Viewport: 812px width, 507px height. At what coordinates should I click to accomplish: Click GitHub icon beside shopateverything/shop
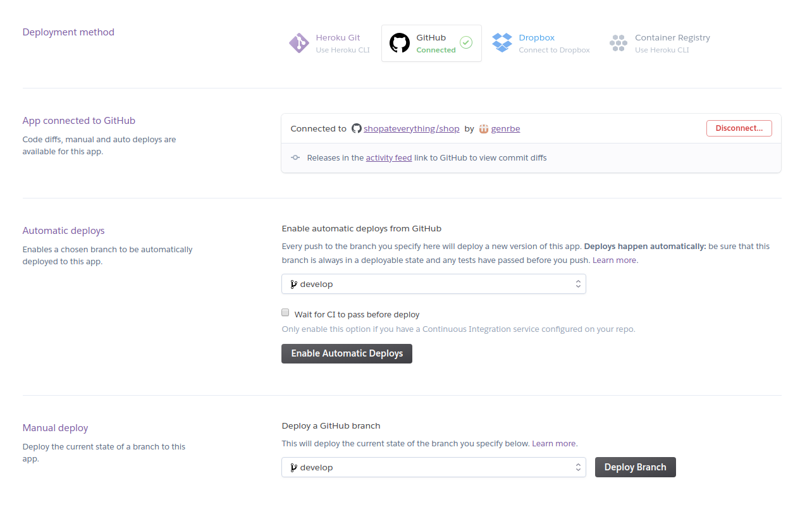click(357, 129)
